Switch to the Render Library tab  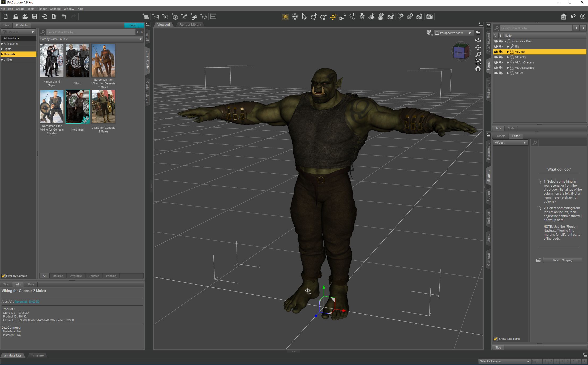point(190,25)
